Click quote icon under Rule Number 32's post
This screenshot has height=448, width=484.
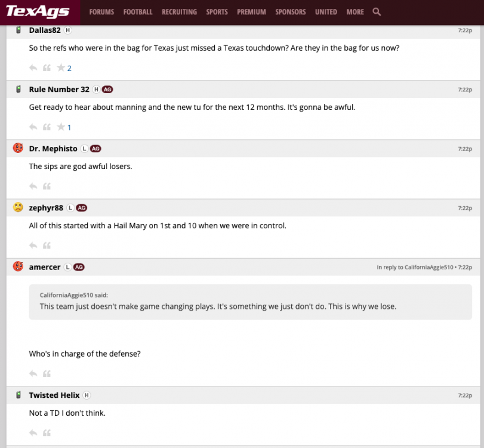click(47, 127)
